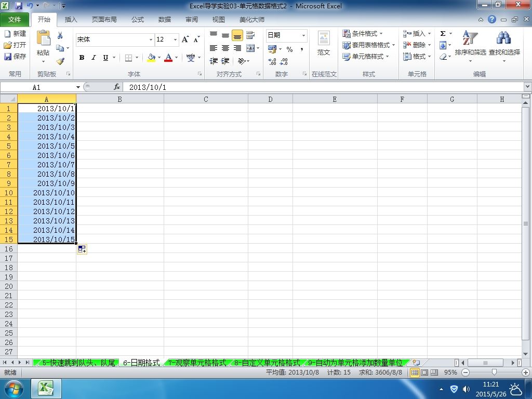Viewport: 532px width, 399px height.
Task: Open Find and Select binoculars tool
Action: 504,46
